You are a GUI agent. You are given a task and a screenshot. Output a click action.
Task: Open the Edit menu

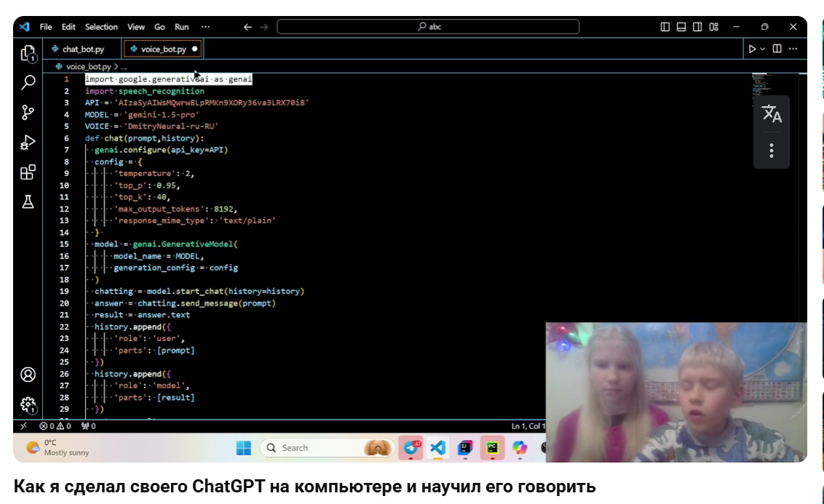click(68, 27)
